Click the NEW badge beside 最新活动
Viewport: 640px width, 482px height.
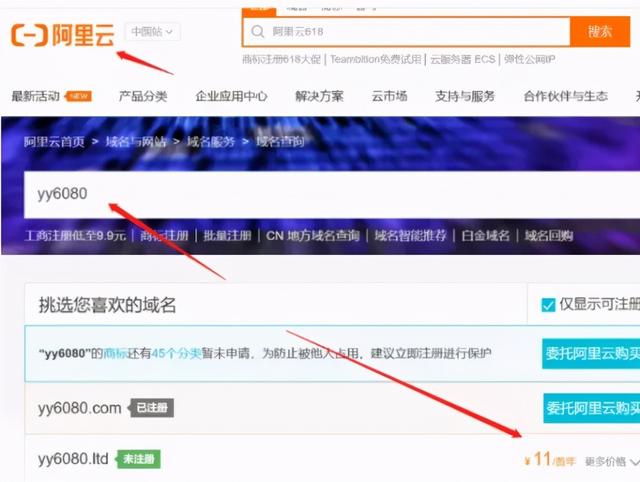(x=79, y=97)
